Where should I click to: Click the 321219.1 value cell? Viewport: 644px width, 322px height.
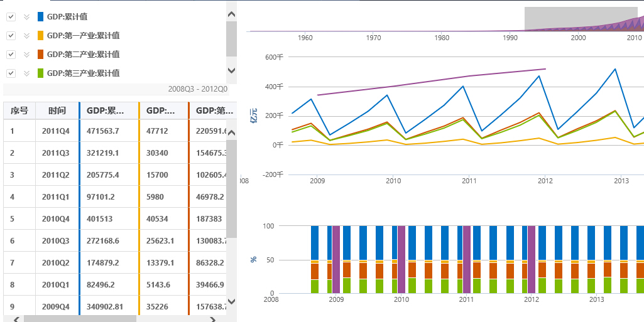[109, 153]
